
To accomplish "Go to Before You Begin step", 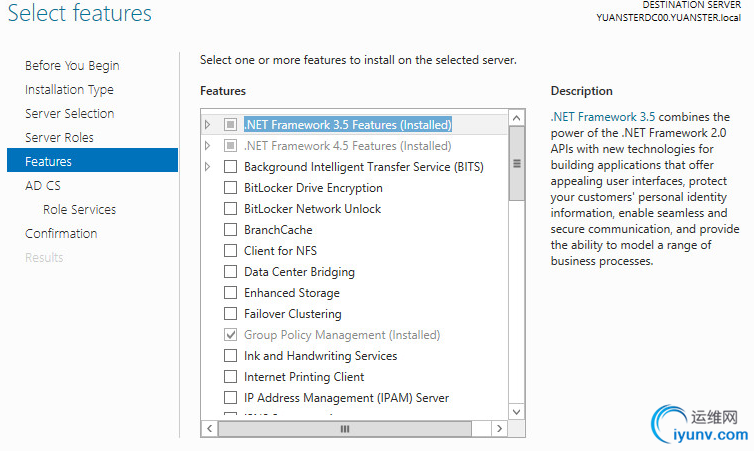I will click(x=72, y=66).
